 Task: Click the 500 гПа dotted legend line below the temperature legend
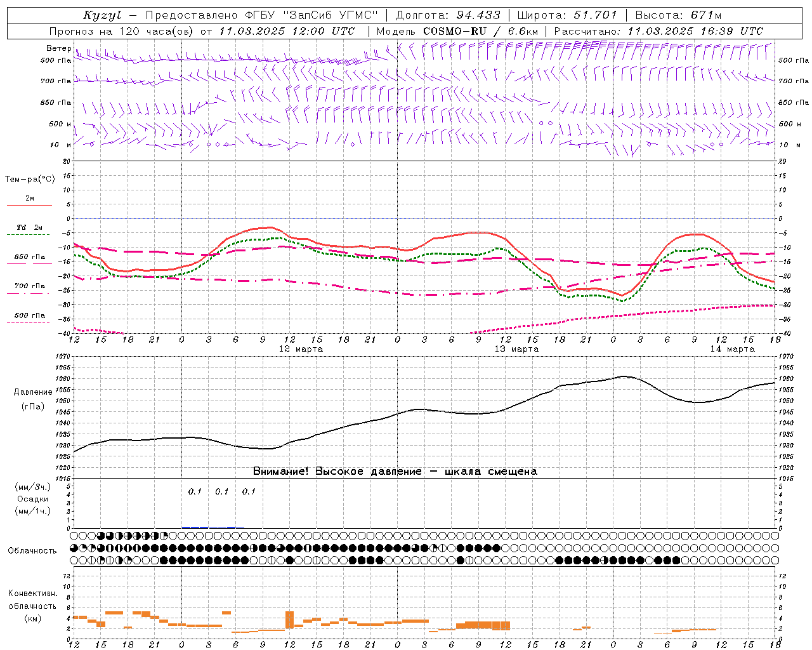[x=29, y=322]
